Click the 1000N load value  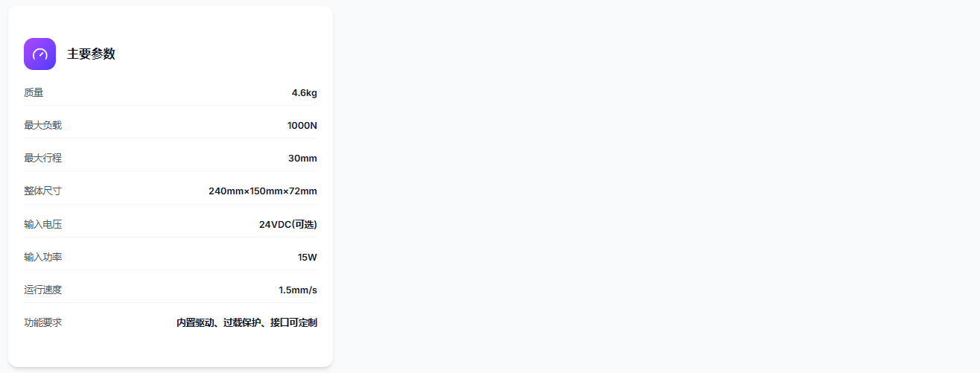[x=302, y=126]
